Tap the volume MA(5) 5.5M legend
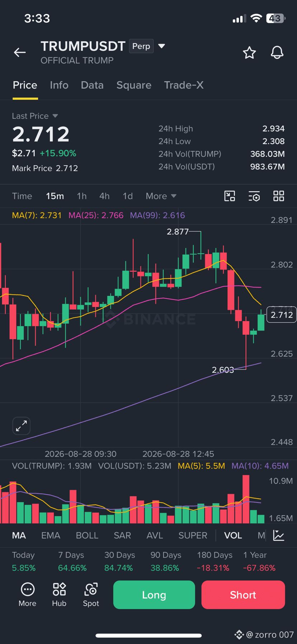 [x=202, y=466]
